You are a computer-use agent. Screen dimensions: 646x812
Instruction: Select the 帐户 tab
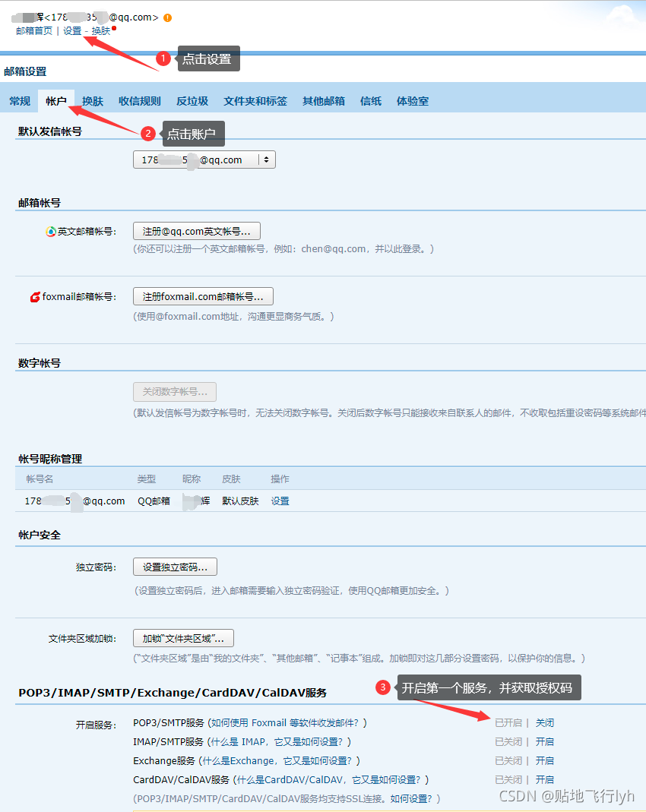pos(56,101)
